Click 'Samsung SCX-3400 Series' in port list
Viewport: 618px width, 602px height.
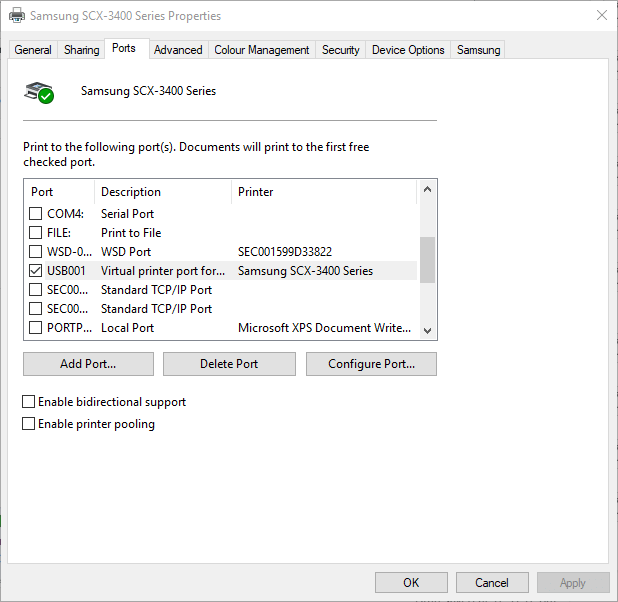[305, 271]
